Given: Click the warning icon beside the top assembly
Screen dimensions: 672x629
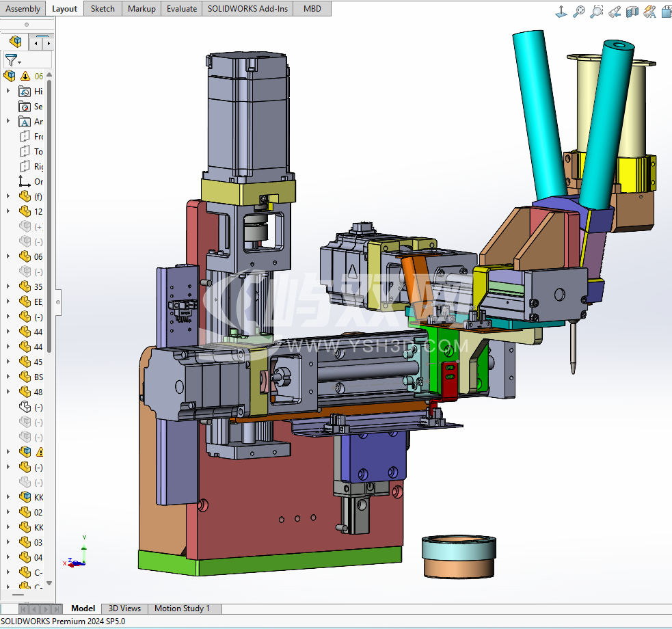Looking at the screenshot, I should tap(25, 76).
